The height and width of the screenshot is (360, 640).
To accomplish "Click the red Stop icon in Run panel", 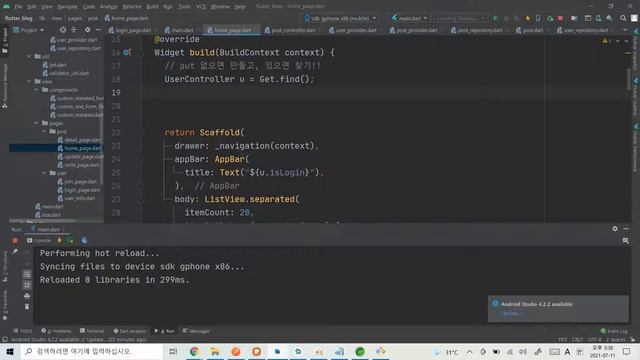I will pos(15,240).
